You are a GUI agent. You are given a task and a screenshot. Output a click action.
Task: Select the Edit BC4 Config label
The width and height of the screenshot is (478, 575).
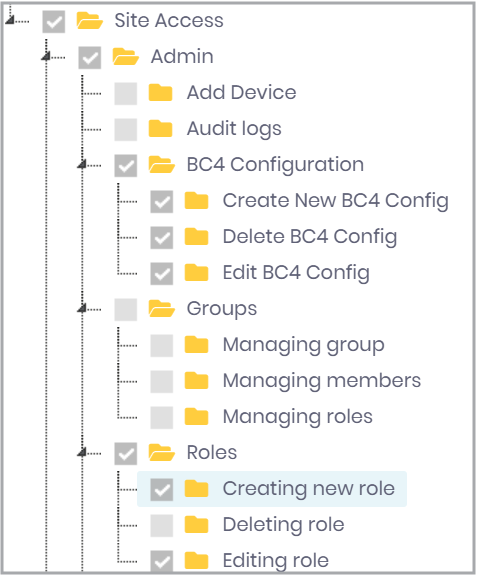[296, 273]
